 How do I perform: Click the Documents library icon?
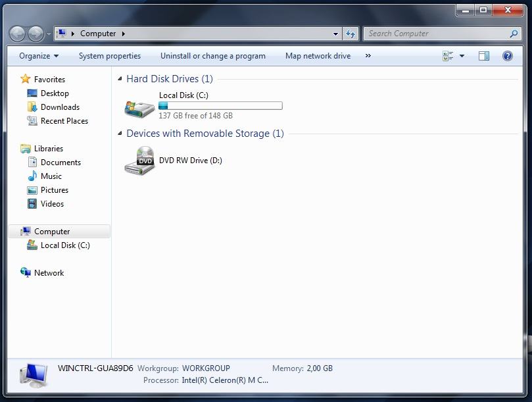click(x=33, y=163)
